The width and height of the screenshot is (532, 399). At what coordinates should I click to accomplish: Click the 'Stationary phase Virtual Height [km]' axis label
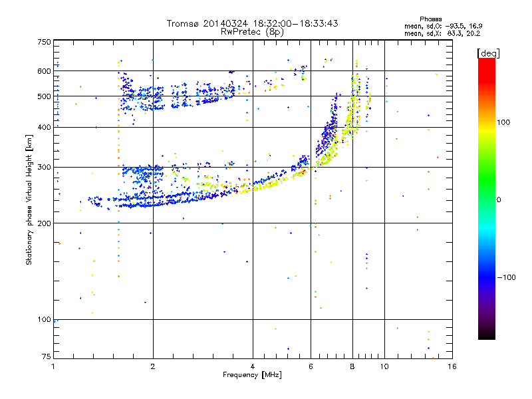pyautogui.click(x=29, y=199)
